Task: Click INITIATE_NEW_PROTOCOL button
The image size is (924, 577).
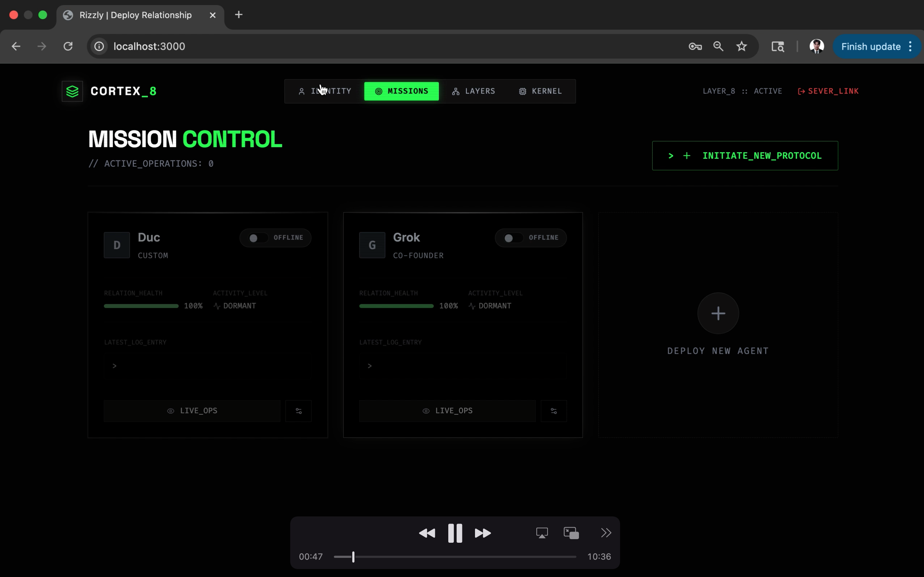Action: pyautogui.click(x=745, y=156)
